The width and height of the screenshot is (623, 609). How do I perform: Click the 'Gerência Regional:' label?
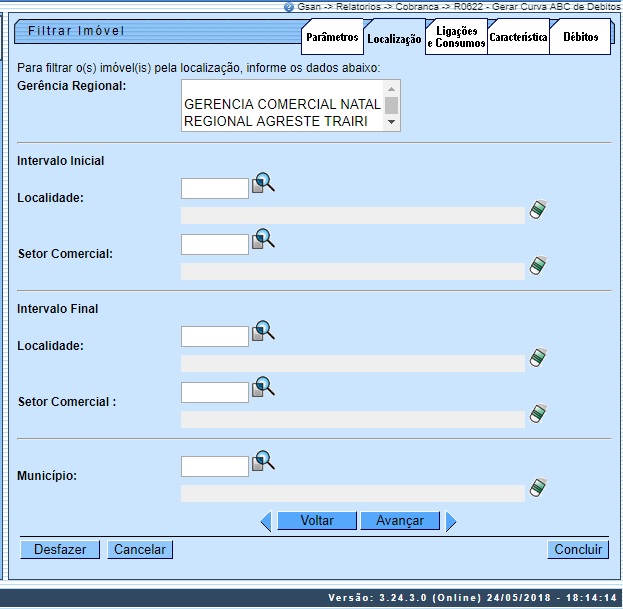point(72,86)
